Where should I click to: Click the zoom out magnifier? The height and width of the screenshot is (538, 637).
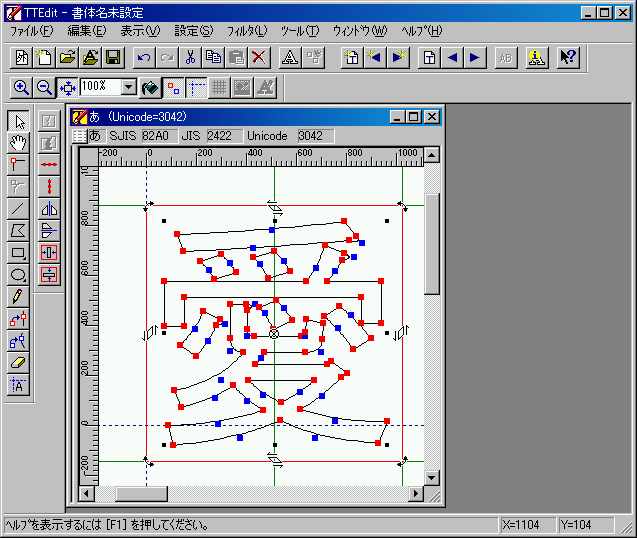pyautogui.click(x=44, y=87)
